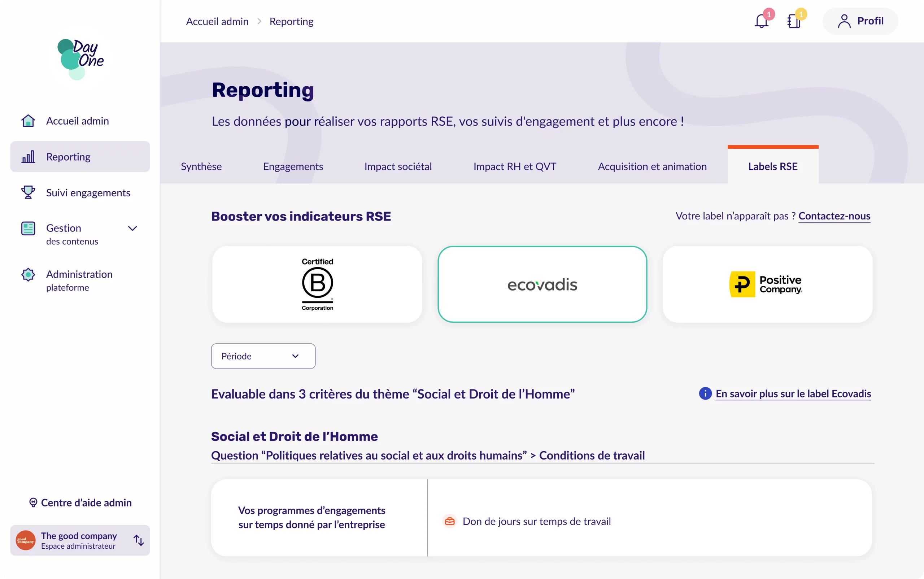Click The good company avatar

[25, 540]
